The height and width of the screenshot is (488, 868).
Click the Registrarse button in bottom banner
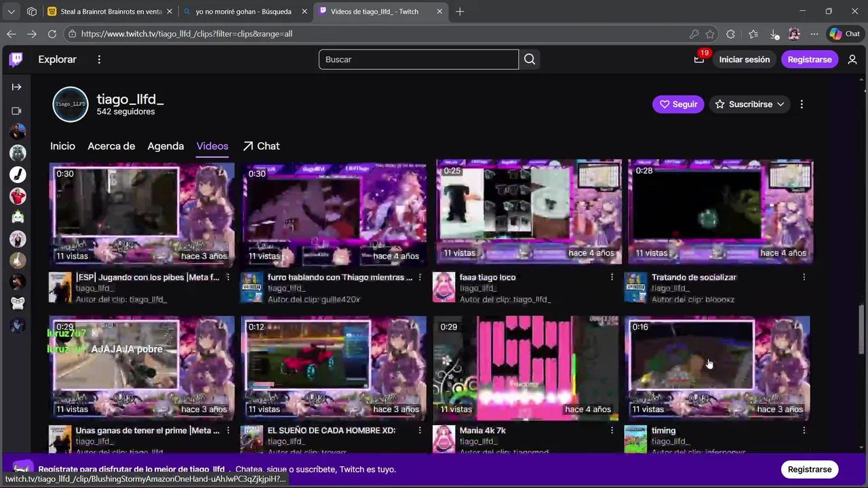point(810,469)
